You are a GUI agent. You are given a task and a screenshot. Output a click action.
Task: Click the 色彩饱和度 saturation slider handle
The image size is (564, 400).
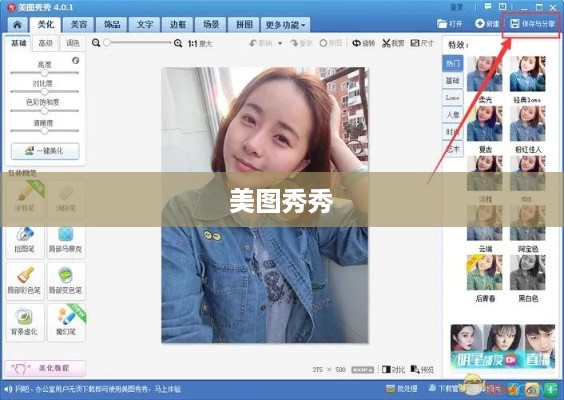pos(44,111)
